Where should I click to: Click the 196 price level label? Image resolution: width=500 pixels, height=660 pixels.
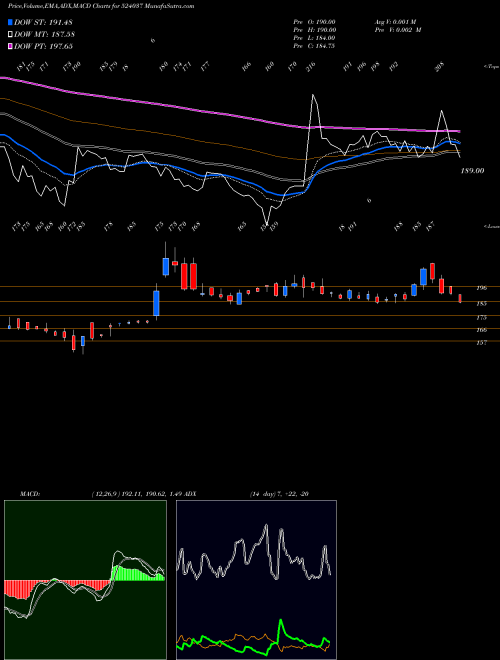(x=481, y=288)
